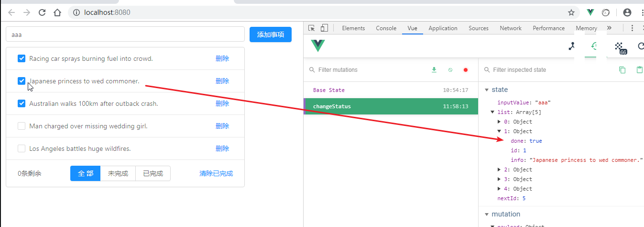The image size is (644, 227).
Task: Toggle the device toolbar icon
Action: 325,28
